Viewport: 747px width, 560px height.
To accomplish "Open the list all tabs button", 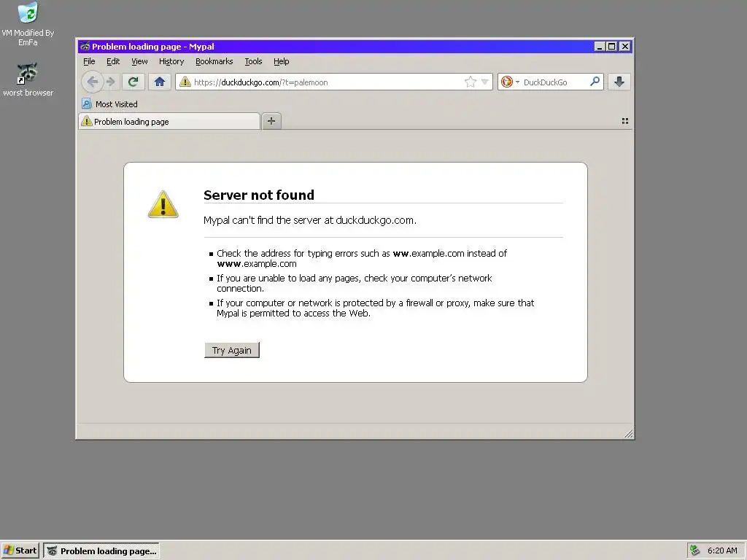I will tap(625, 121).
